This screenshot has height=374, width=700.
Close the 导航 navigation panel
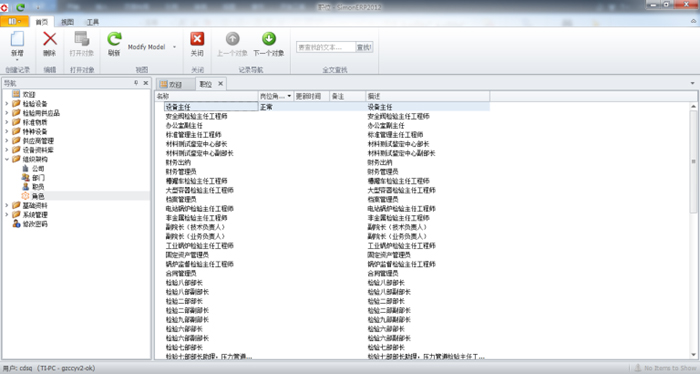[x=146, y=83]
